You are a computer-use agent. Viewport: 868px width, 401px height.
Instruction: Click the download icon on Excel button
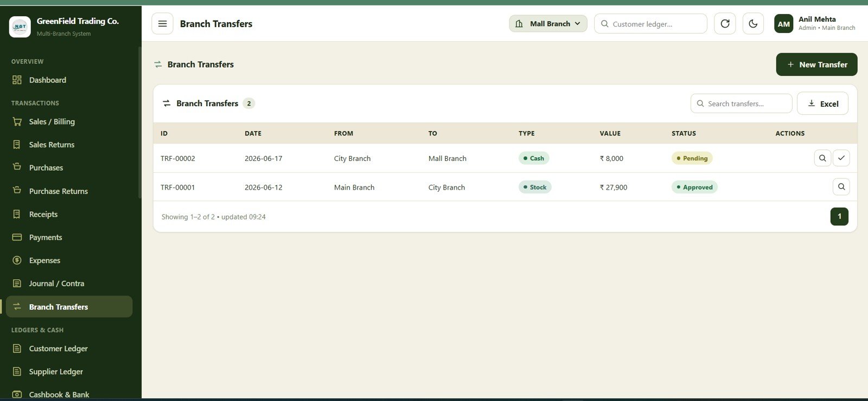pyautogui.click(x=812, y=103)
